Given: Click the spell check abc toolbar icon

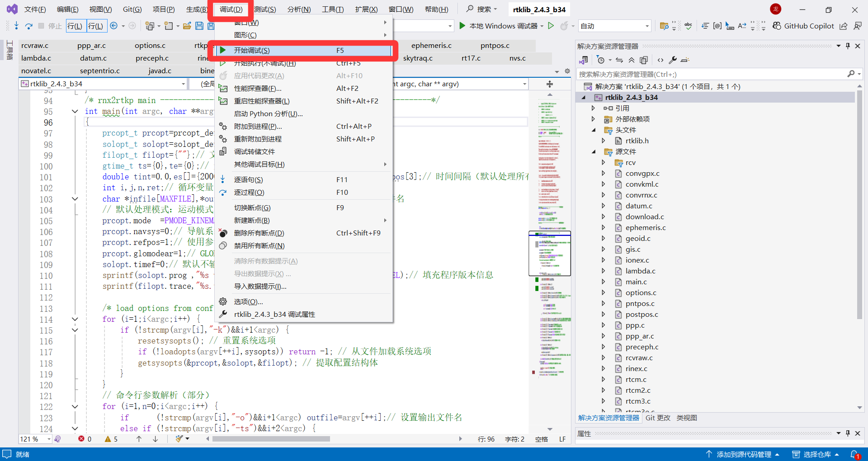Looking at the screenshot, I should pos(688,26).
